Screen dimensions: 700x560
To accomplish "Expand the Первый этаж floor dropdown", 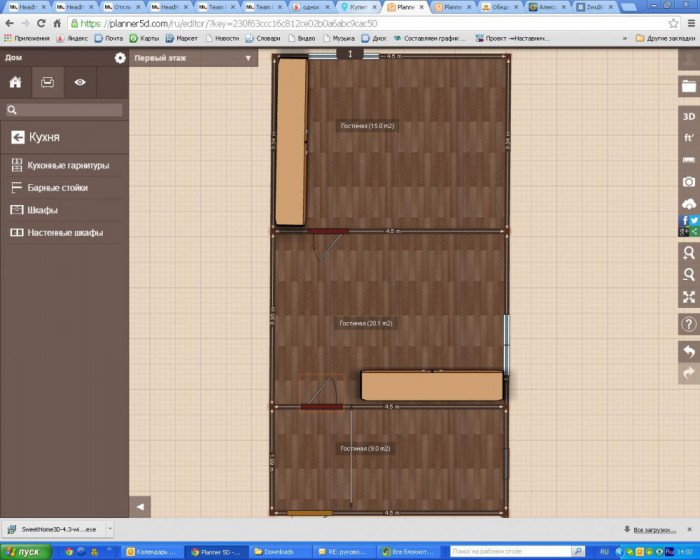I will (x=247, y=58).
